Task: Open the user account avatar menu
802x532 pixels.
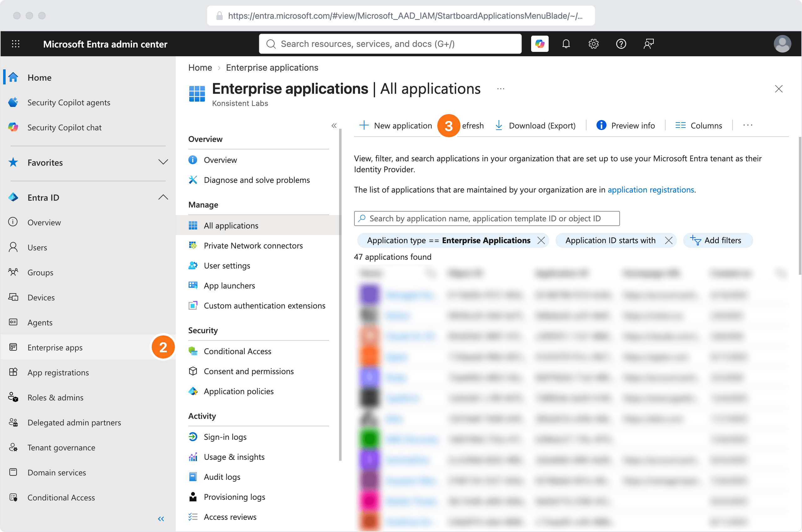Action: (x=782, y=44)
